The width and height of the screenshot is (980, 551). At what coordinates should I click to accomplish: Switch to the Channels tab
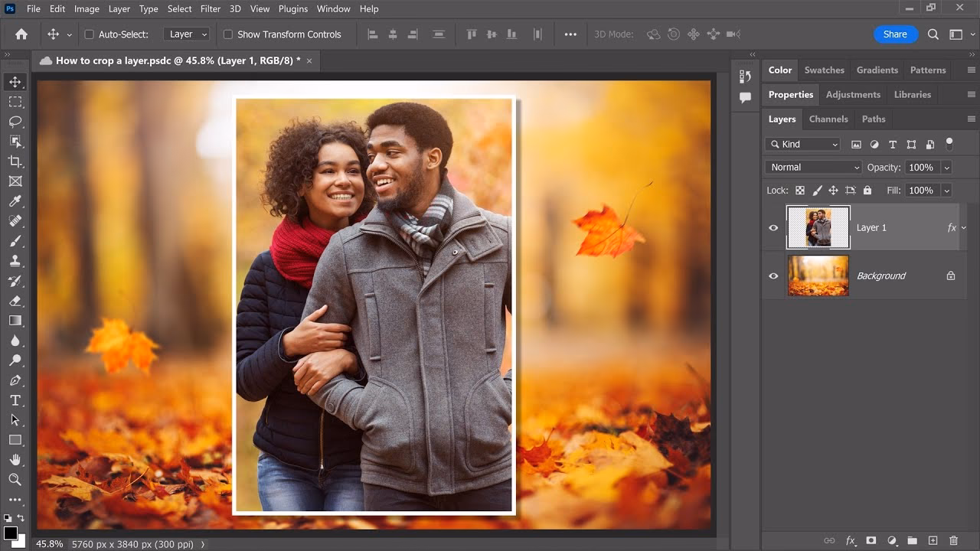(828, 119)
